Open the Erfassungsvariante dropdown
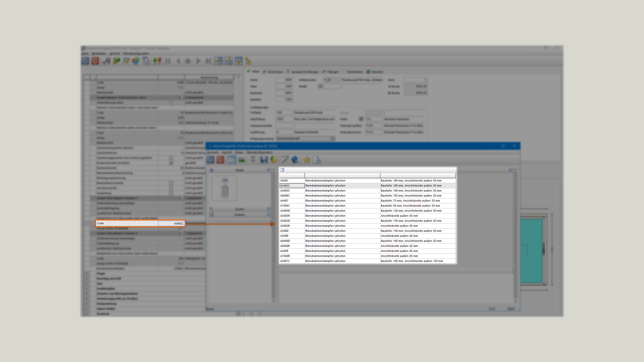 (332, 138)
